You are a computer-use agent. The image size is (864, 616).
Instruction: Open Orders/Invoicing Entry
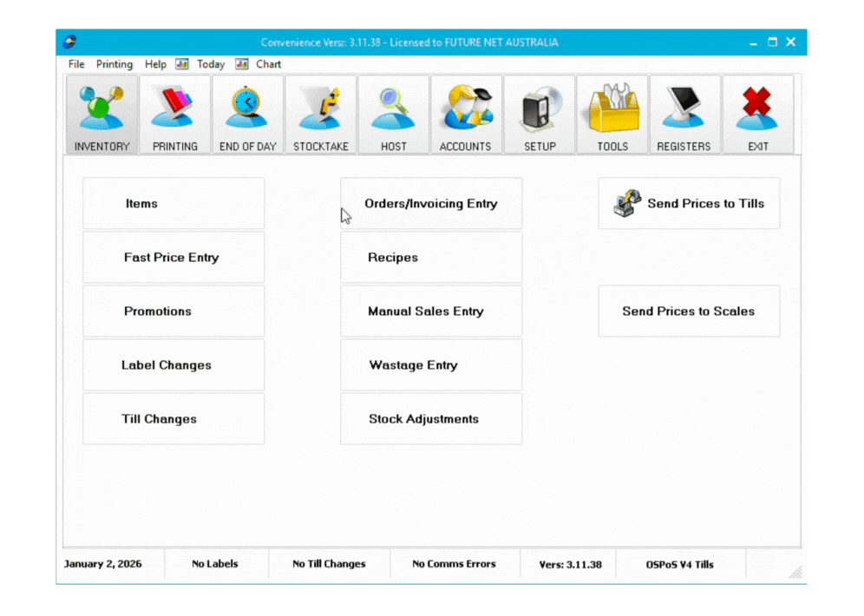tap(431, 204)
